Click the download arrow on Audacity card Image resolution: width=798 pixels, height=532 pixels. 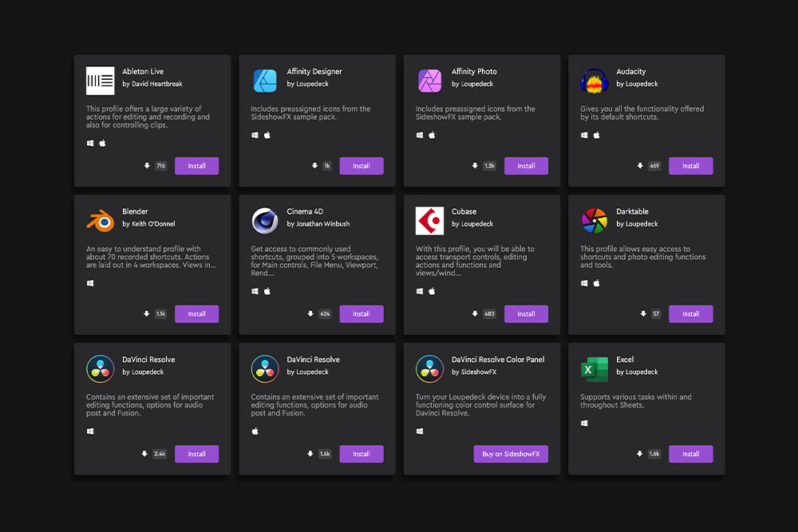click(x=640, y=166)
